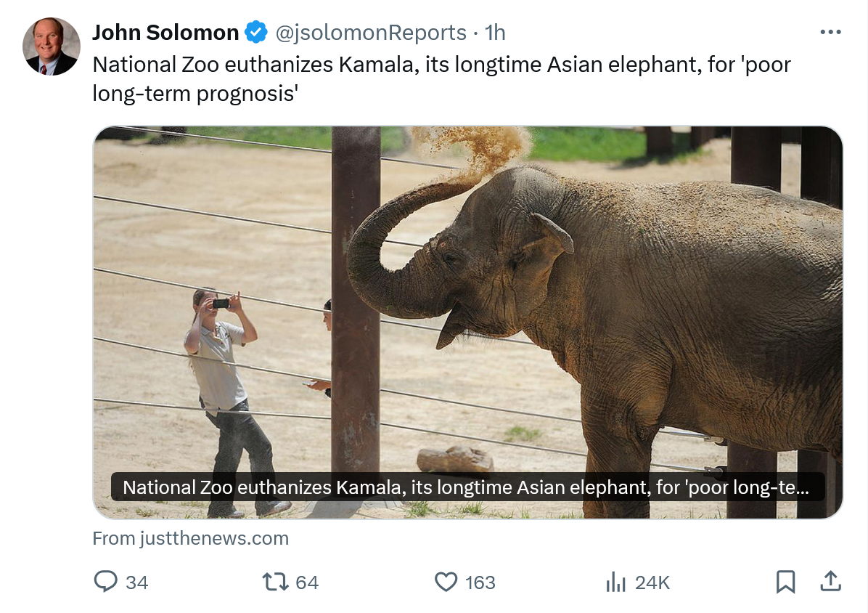
Task: Click the repost arrows icon
Action: pos(275,582)
